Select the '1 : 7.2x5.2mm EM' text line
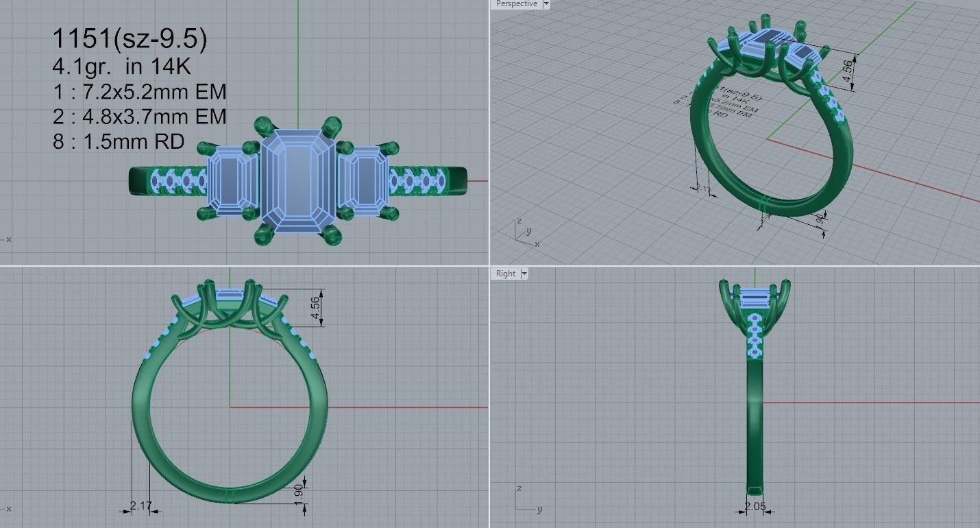The width and height of the screenshot is (980, 528). coord(139,92)
